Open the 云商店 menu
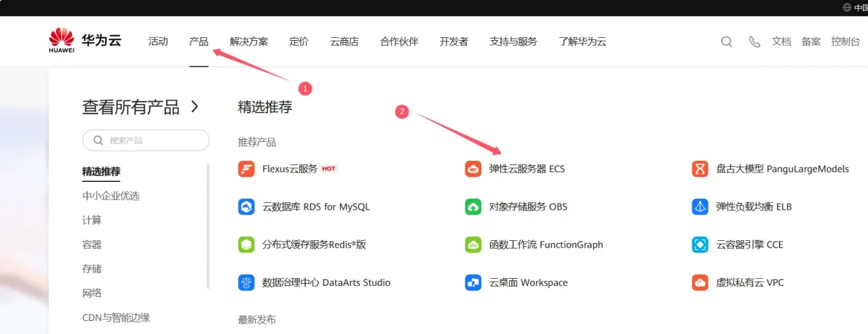868x334 pixels. (x=344, y=41)
